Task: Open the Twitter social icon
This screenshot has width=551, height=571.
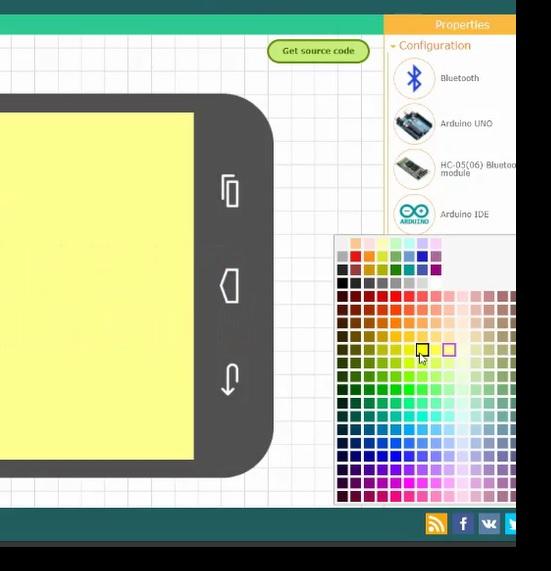Action: tap(510, 524)
